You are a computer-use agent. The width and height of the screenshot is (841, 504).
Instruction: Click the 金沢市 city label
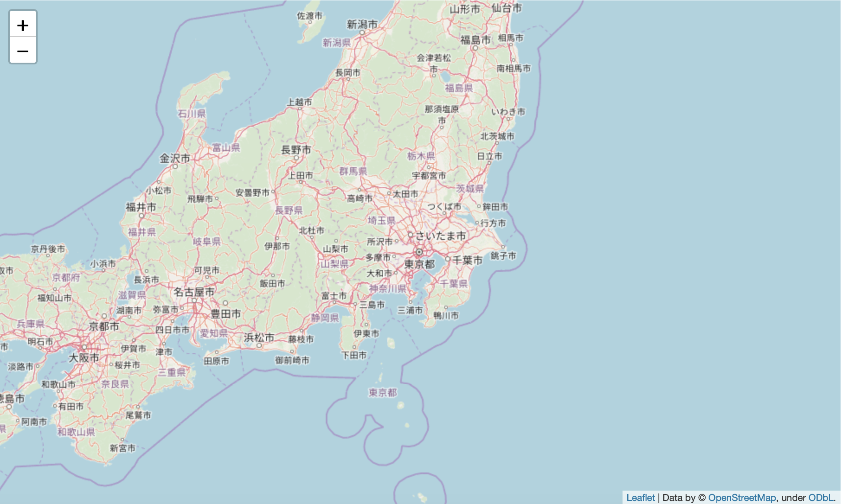175,158
